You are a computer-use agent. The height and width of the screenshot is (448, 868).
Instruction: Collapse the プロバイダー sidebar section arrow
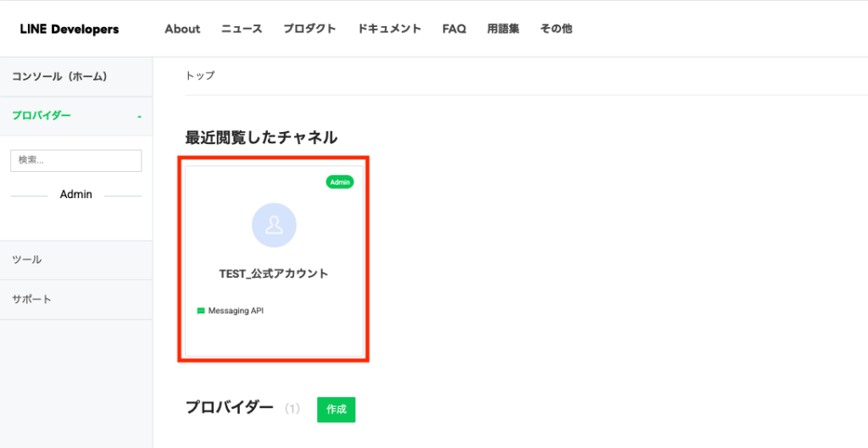click(139, 117)
